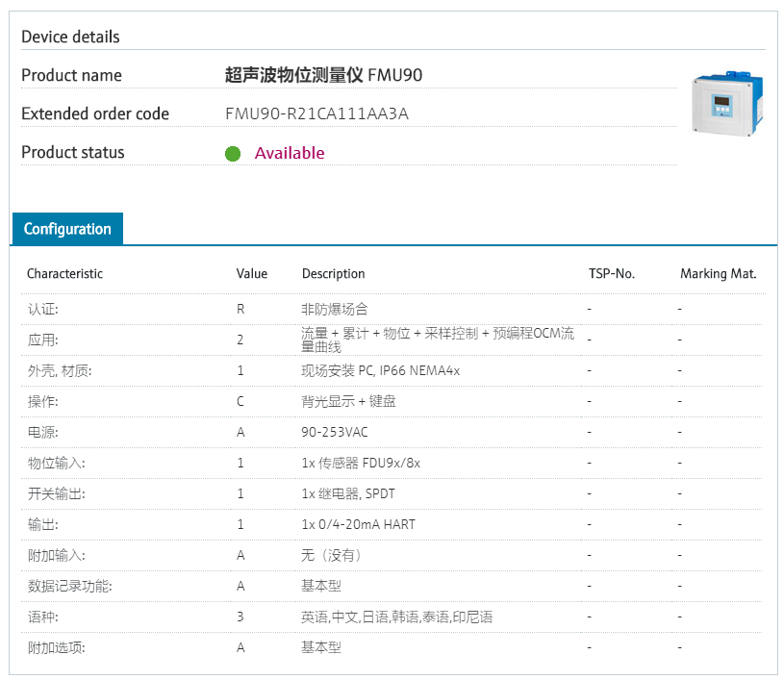
Task: Click the green Available status indicator
Action: point(233,154)
